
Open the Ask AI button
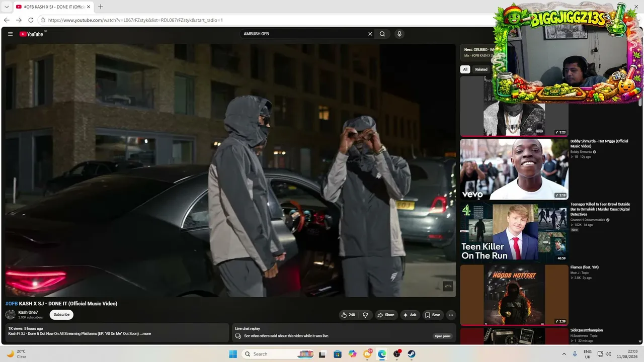click(x=410, y=315)
